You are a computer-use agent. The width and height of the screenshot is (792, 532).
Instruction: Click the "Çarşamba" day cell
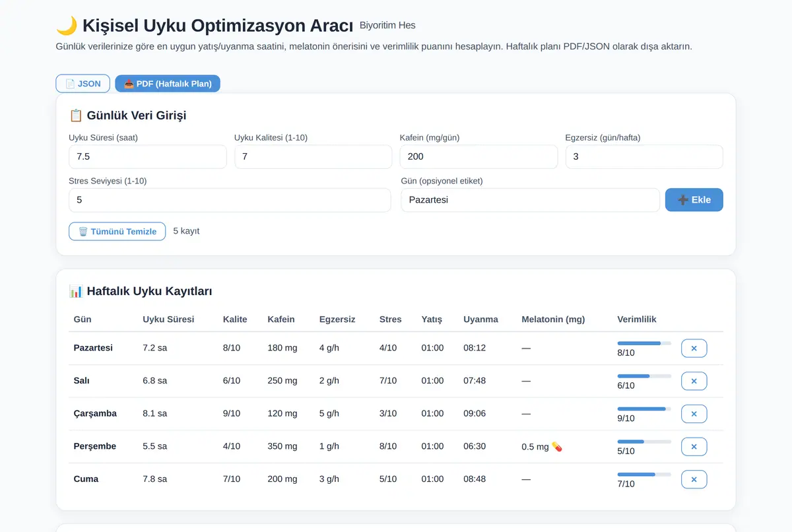pos(95,414)
